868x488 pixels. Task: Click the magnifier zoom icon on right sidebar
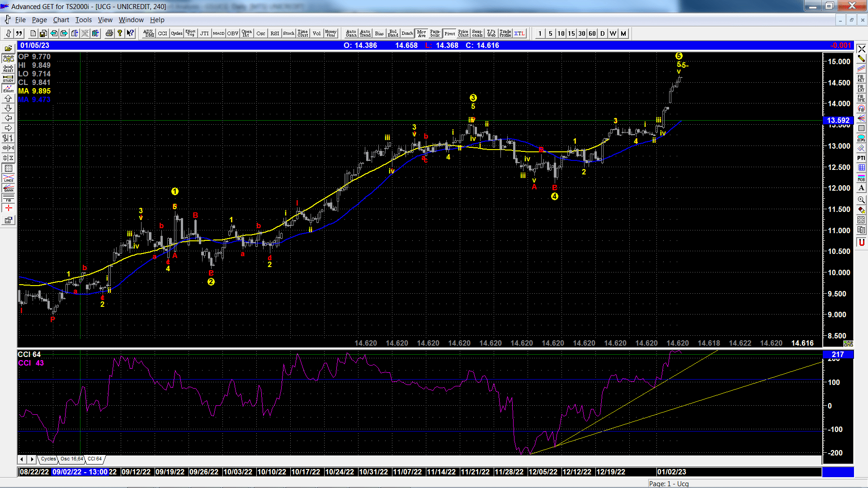(861, 200)
